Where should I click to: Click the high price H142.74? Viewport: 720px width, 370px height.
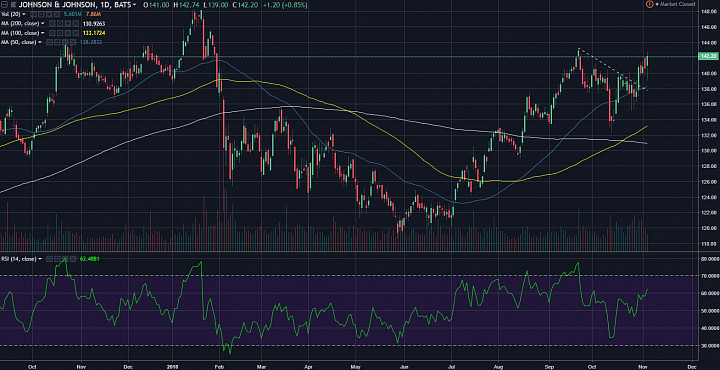pyautogui.click(x=187, y=5)
